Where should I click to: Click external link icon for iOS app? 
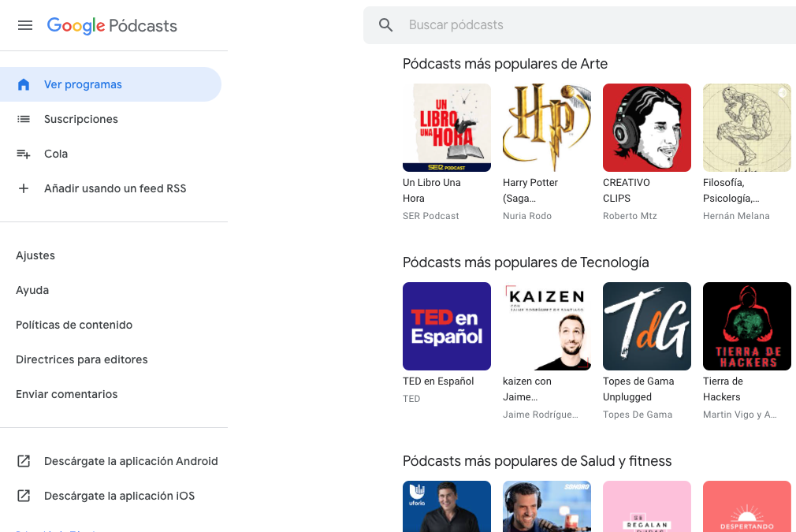pos(24,496)
